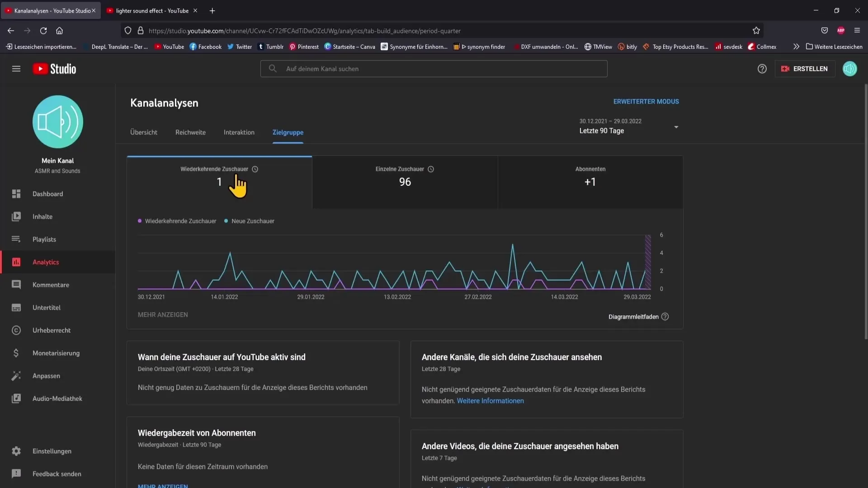The height and width of the screenshot is (488, 868).
Task: Switch to Übersicht tab
Action: [144, 132]
